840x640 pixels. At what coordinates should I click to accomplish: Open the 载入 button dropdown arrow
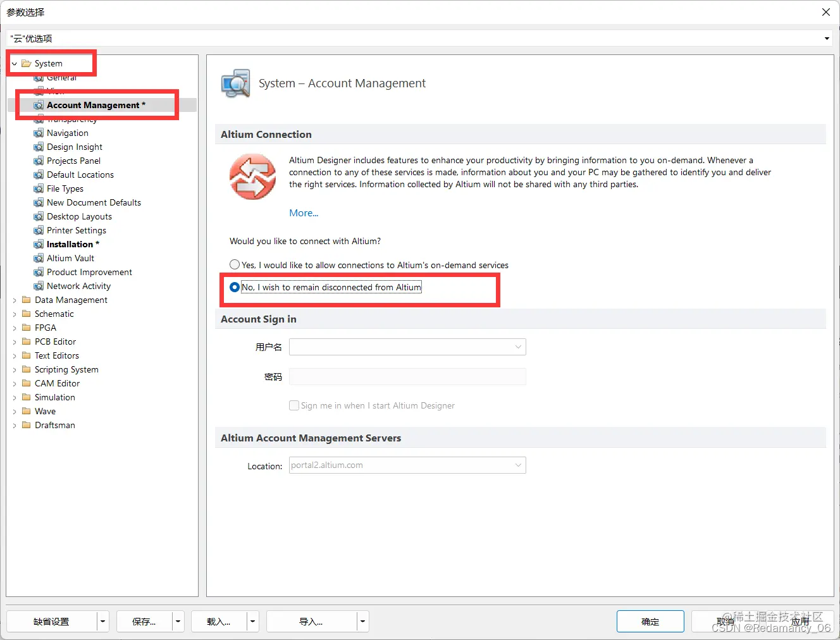tap(252, 622)
